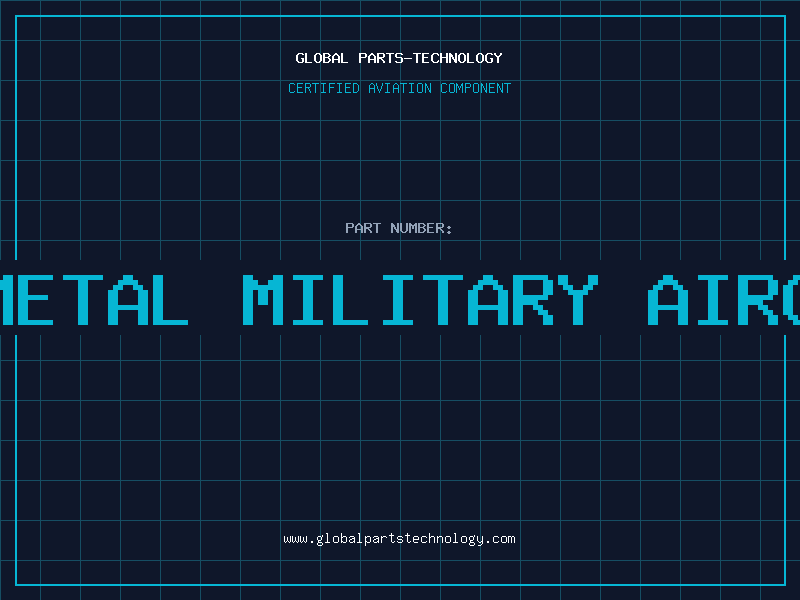Click the PART NUMBER: label
Viewport: 800px width, 600px height.
[x=399, y=228]
